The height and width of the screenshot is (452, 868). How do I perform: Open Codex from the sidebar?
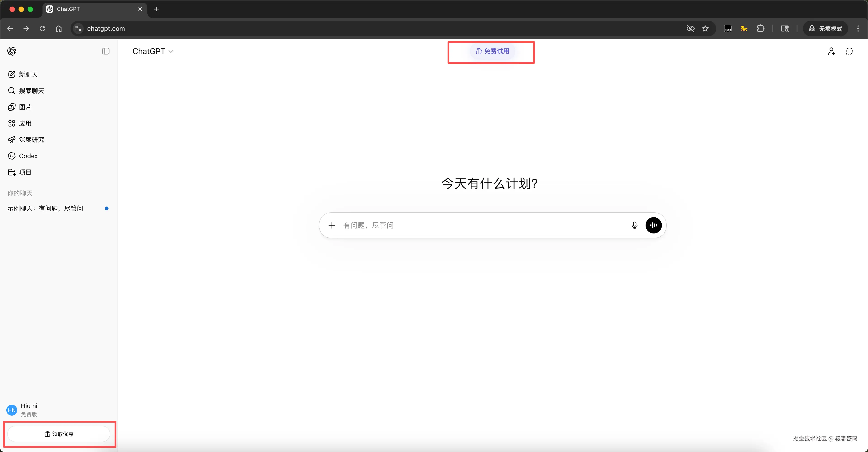(x=28, y=155)
